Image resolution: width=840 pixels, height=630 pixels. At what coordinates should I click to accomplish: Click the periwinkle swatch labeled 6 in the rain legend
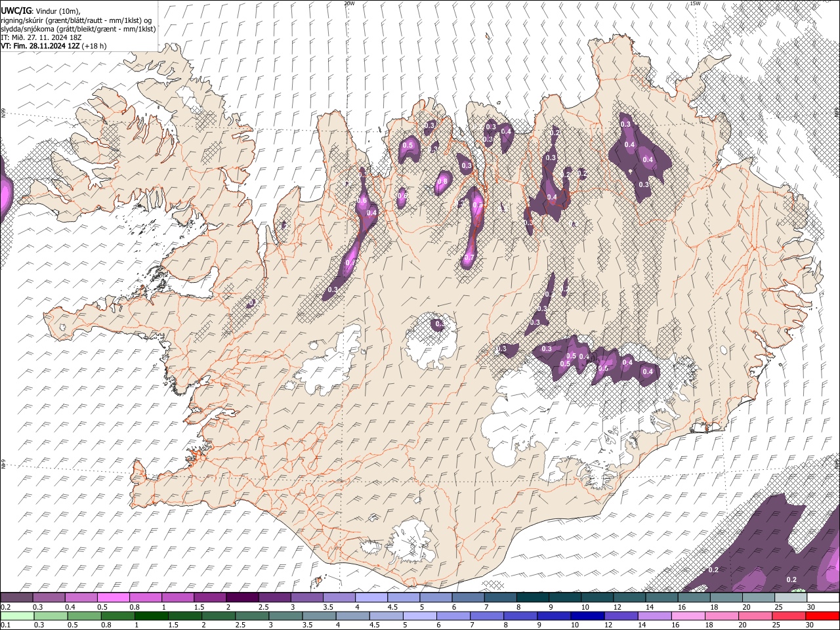click(453, 616)
